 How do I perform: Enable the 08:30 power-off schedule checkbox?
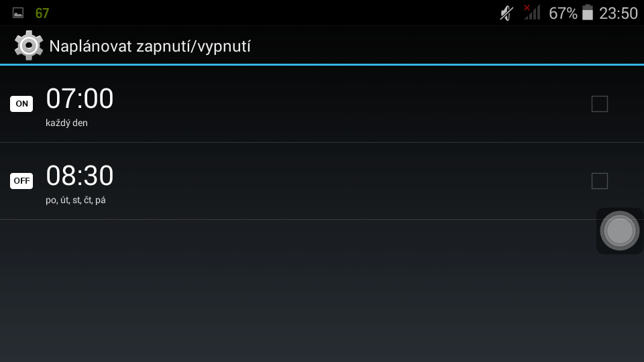click(599, 181)
